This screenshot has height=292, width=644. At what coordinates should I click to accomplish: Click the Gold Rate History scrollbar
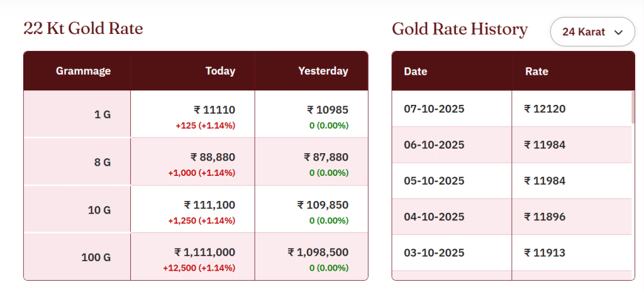click(x=633, y=108)
